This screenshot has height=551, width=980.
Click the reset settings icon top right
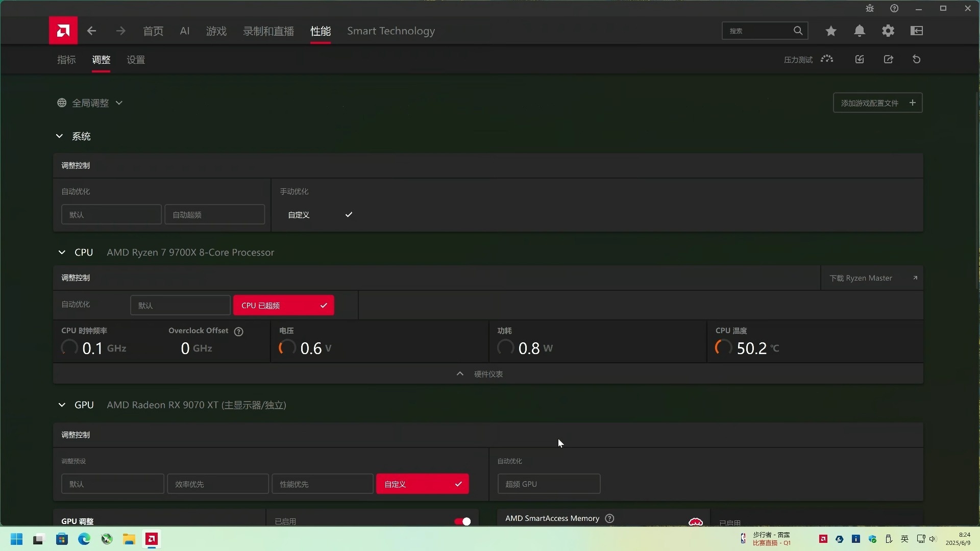pos(916,59)
